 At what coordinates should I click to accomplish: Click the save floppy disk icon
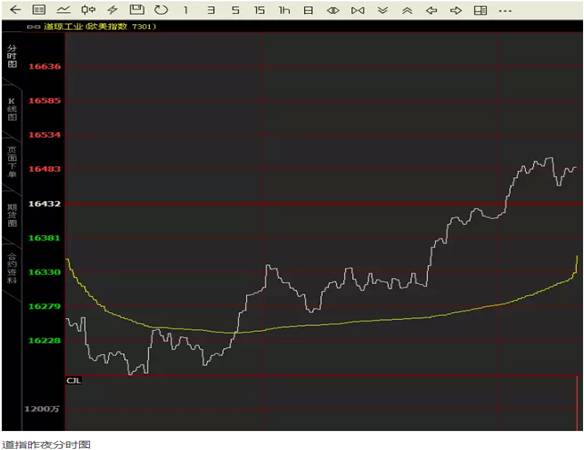(137, 10)
